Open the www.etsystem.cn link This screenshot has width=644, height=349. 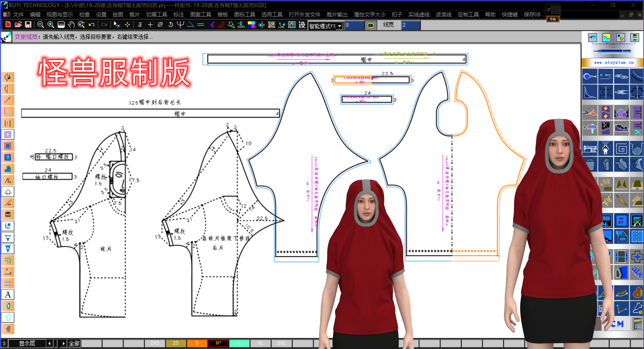point(614,63)
